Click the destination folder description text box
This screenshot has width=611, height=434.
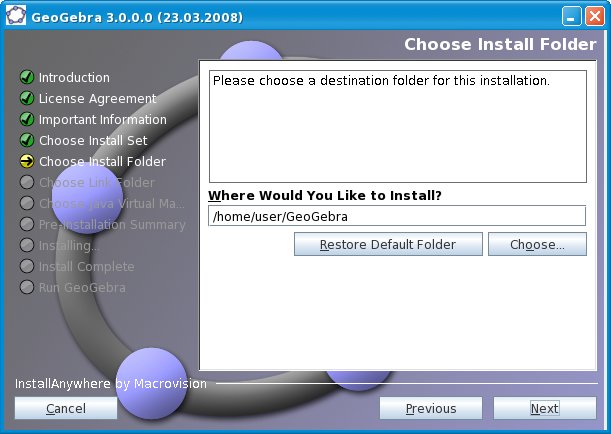click(x=396, y=125)
